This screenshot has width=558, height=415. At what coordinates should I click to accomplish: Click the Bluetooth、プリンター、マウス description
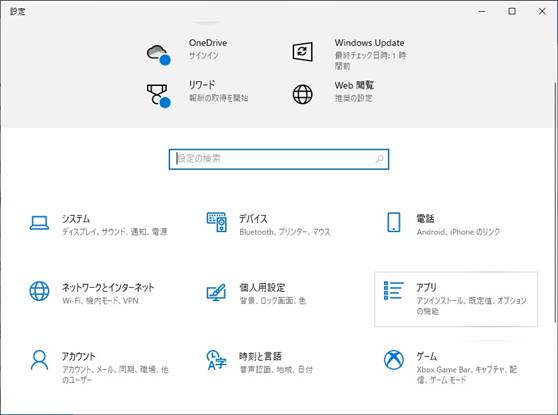coord(285,232)
